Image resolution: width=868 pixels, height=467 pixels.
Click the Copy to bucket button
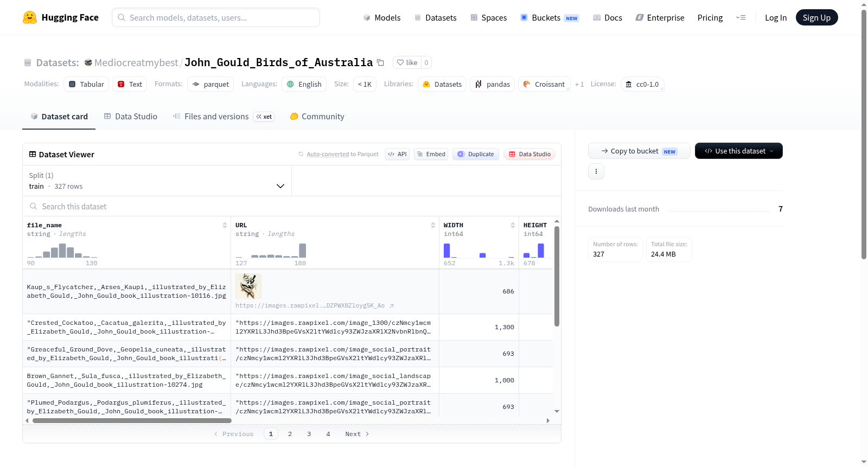[x=639, y=151]
